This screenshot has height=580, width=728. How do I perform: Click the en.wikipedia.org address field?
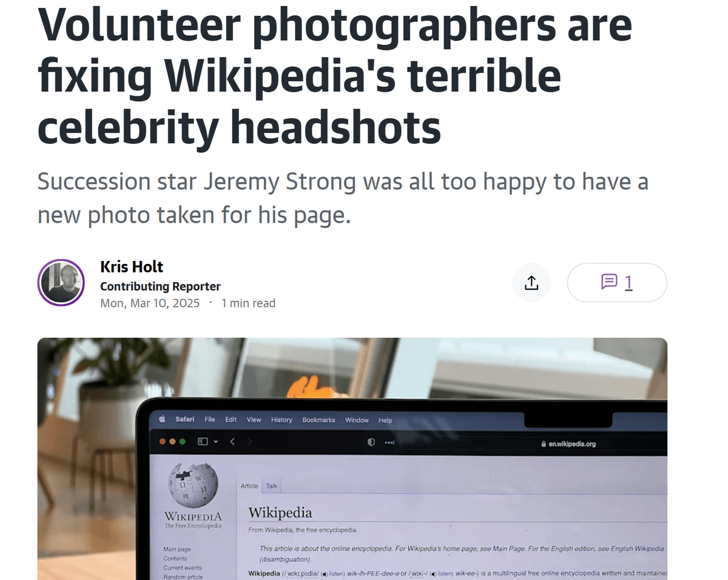568,444
